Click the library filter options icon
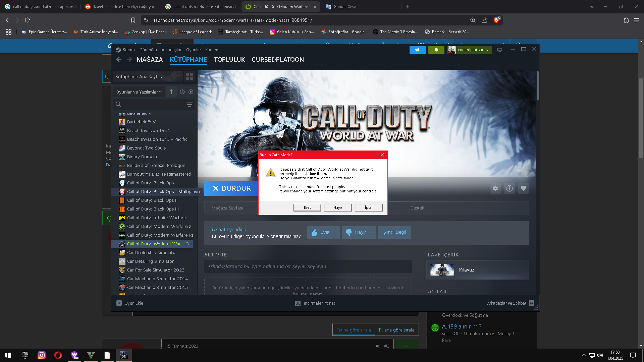 pyautogui.click(x=189, y=105)
